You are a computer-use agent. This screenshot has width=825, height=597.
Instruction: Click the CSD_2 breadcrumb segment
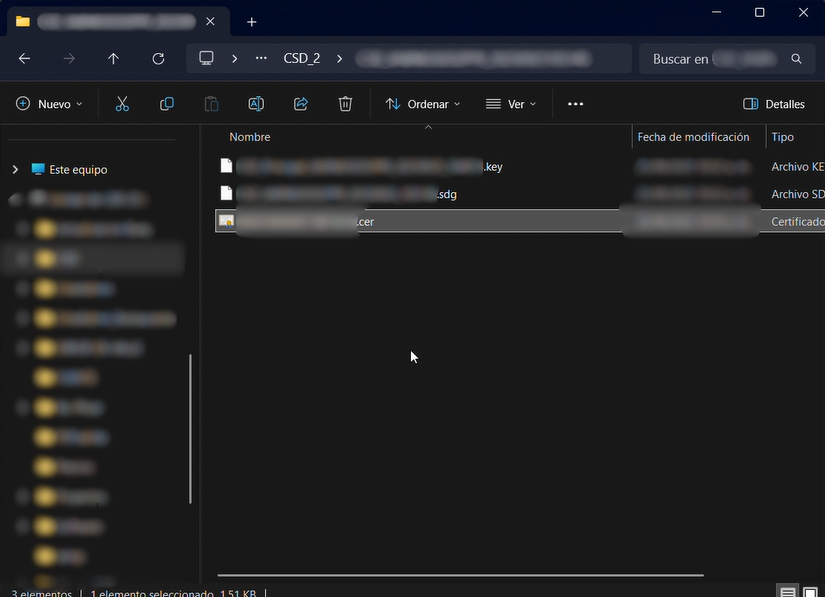302,59
